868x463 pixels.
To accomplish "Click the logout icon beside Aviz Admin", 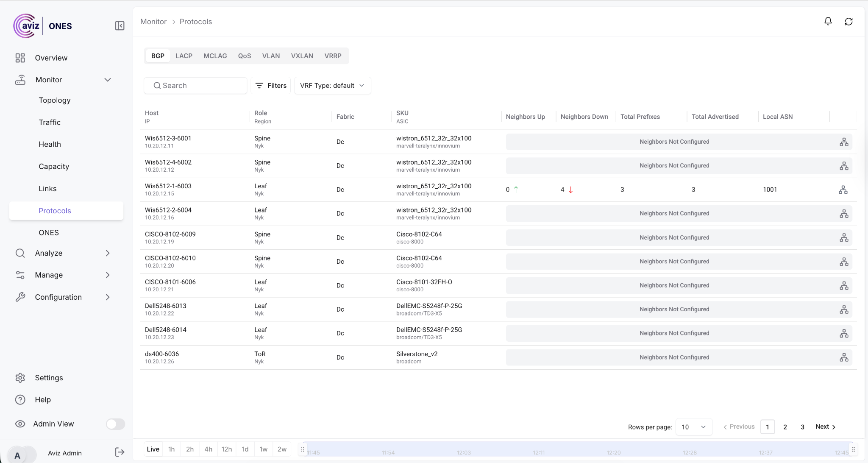I will click(120, 452).
